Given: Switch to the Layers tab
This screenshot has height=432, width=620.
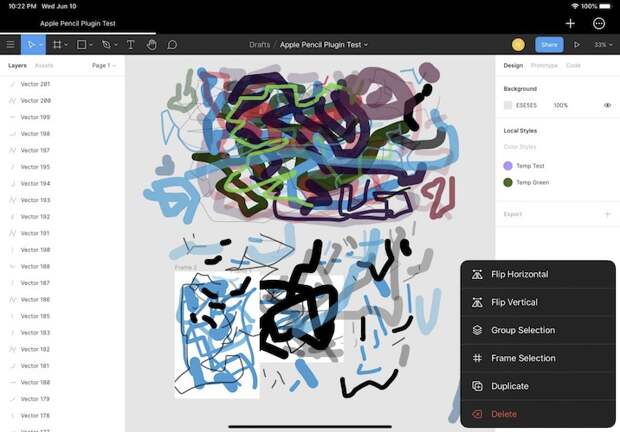Looking at the screenshot, I should click(x=17, y=66).
